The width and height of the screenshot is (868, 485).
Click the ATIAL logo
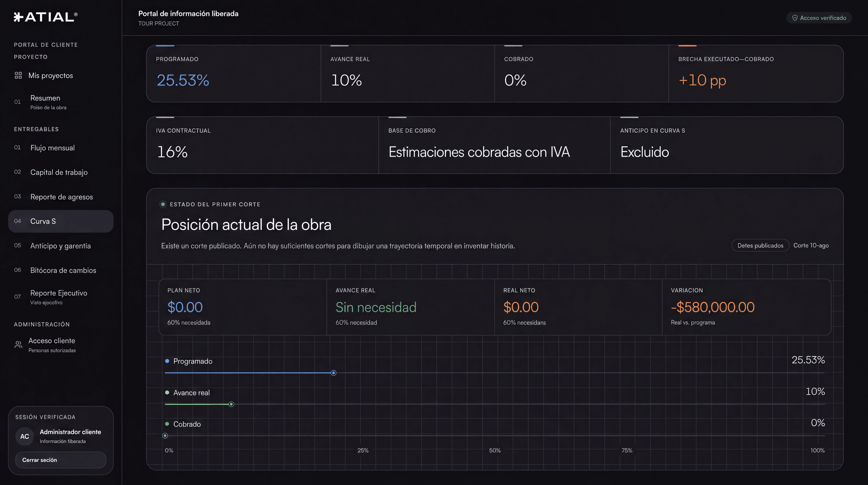click(x=46, y=17)
